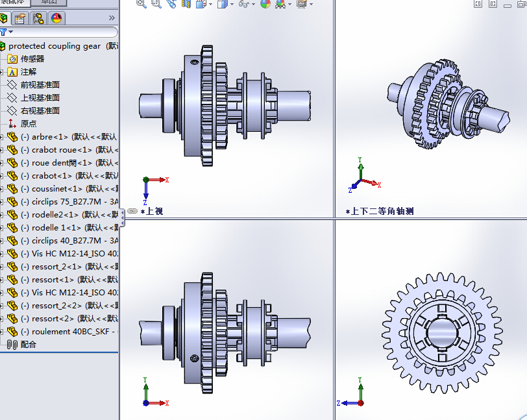Select the 传感器 sensors folder

tap(32, 59)
